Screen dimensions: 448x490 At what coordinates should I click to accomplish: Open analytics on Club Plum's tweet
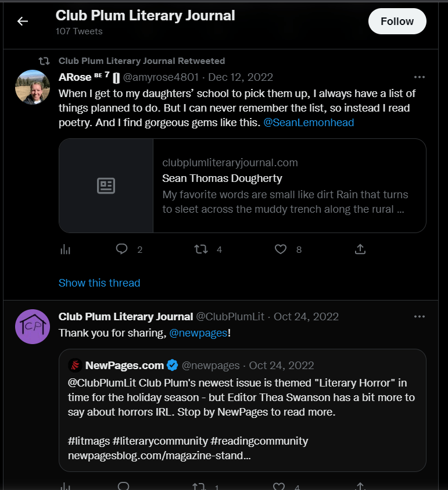tap(65, 486)
